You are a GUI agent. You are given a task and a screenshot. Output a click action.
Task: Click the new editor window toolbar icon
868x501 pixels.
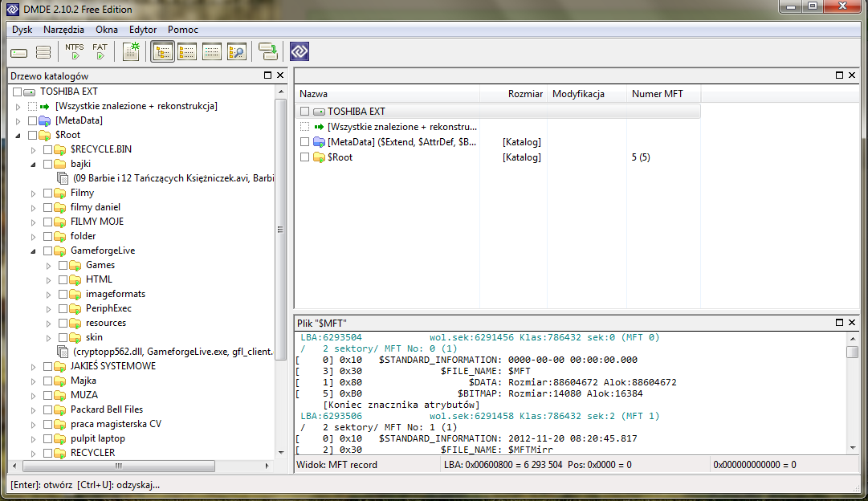pos(131,51)
